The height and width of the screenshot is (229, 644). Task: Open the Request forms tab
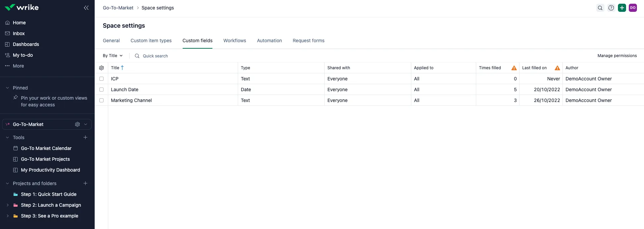point(308,41)
